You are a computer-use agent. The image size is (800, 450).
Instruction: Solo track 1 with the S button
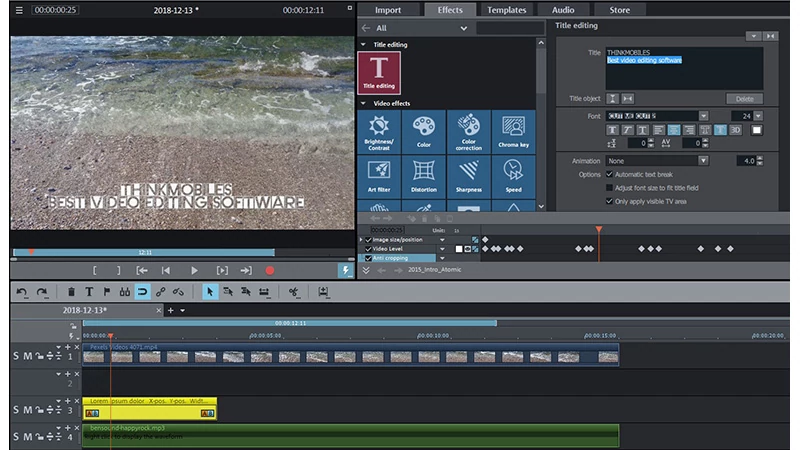[16, 356]
